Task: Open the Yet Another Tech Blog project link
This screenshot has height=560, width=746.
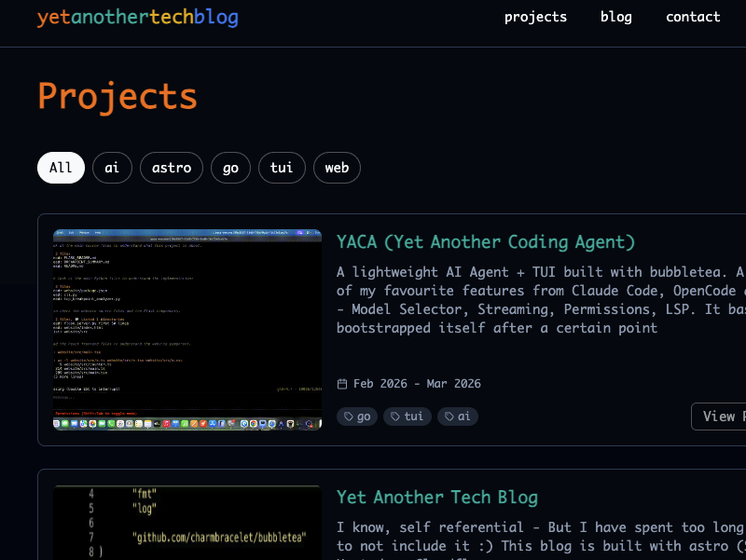Action: 437,497
